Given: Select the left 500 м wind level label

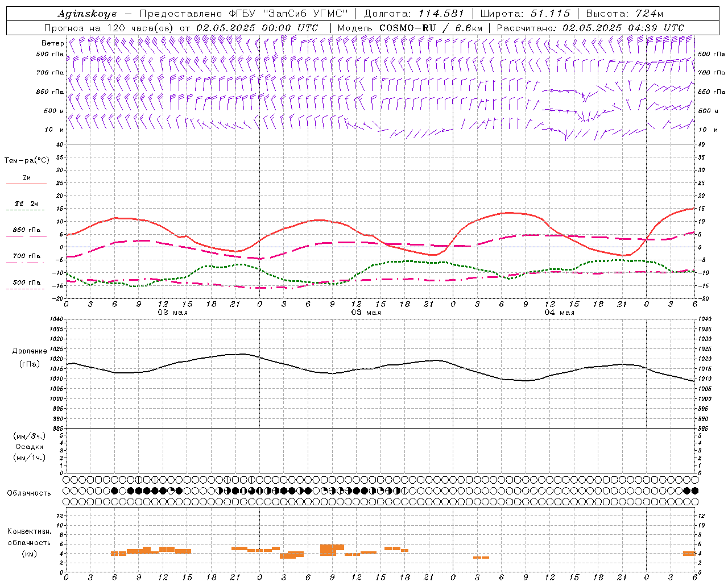Looking at the screenshot, I should 54,111.
